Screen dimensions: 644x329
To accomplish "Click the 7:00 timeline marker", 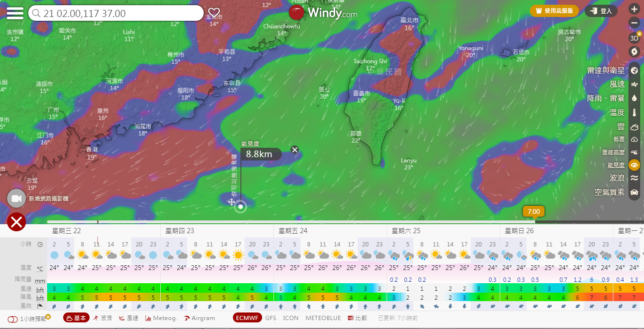I will (534, 211).
